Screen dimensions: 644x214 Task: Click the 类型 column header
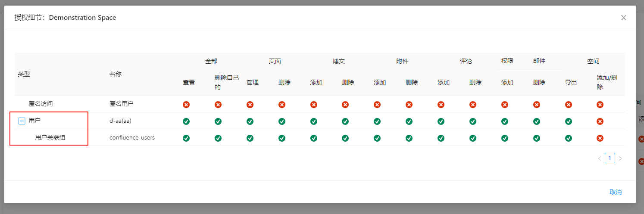tap(24, 74)
